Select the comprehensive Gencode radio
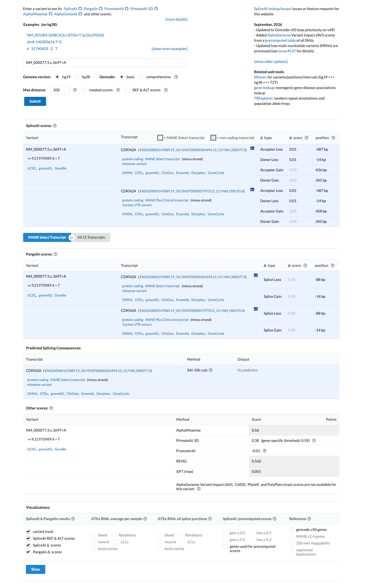Viewport: 366px width, 588px height. coord(141,77)
